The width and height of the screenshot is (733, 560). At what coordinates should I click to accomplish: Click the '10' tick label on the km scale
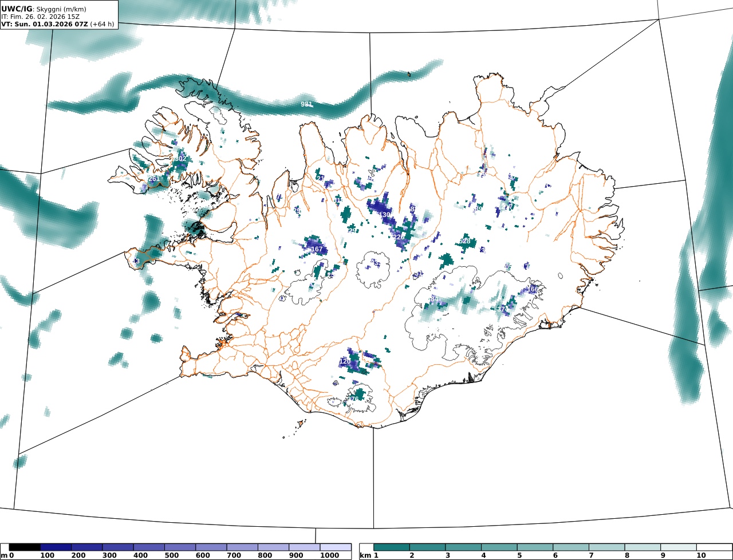point(701,555)
